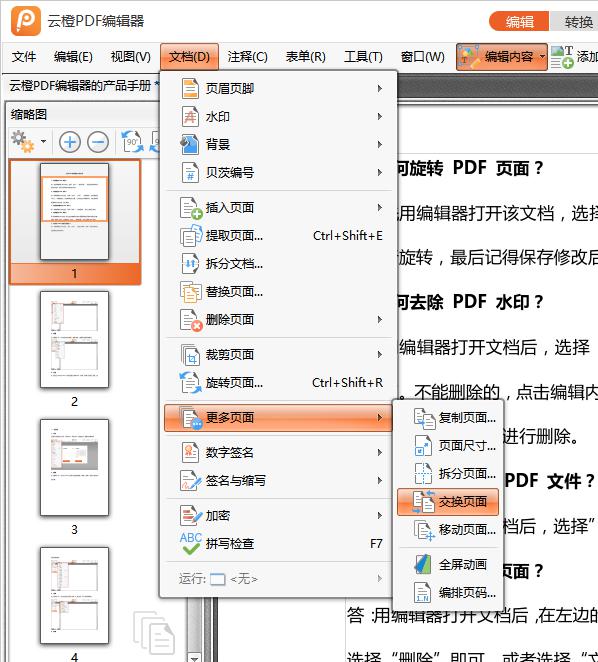Click the 页面尺寸 icon in submenu
The width and height of the screenshot is (598, 662).
(x=423, y=446)
